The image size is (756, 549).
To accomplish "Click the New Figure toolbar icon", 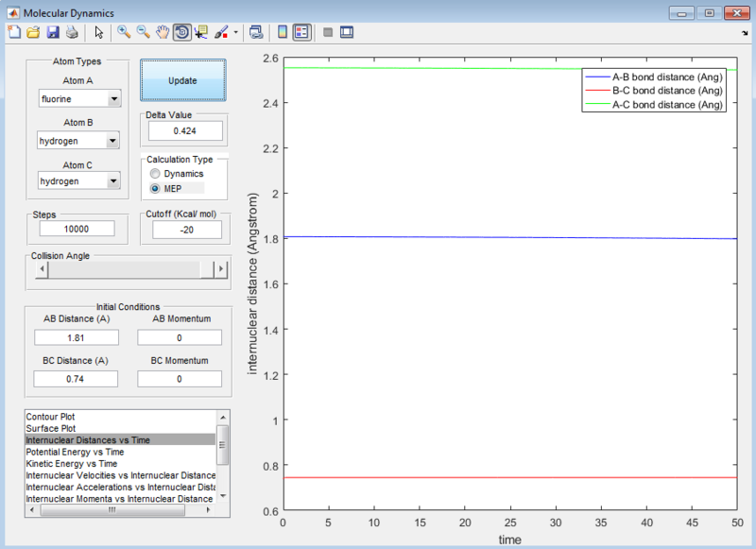I will click(x=13, y=32).
